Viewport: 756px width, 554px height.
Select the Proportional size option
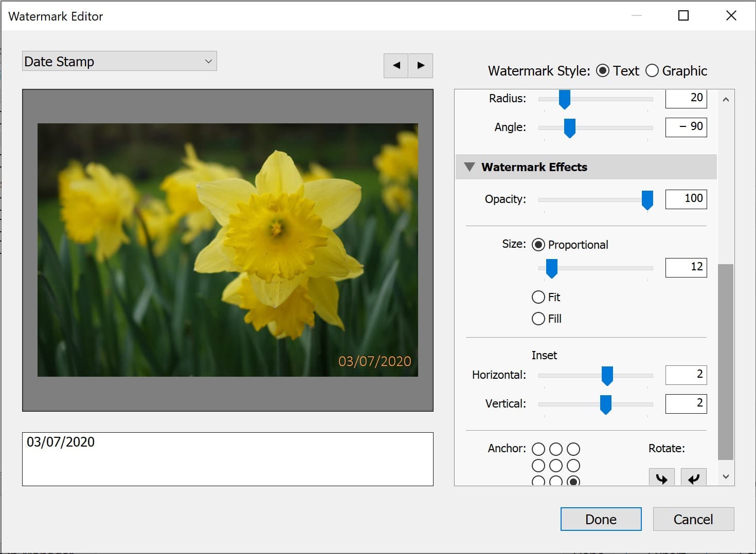click(538, 245)
